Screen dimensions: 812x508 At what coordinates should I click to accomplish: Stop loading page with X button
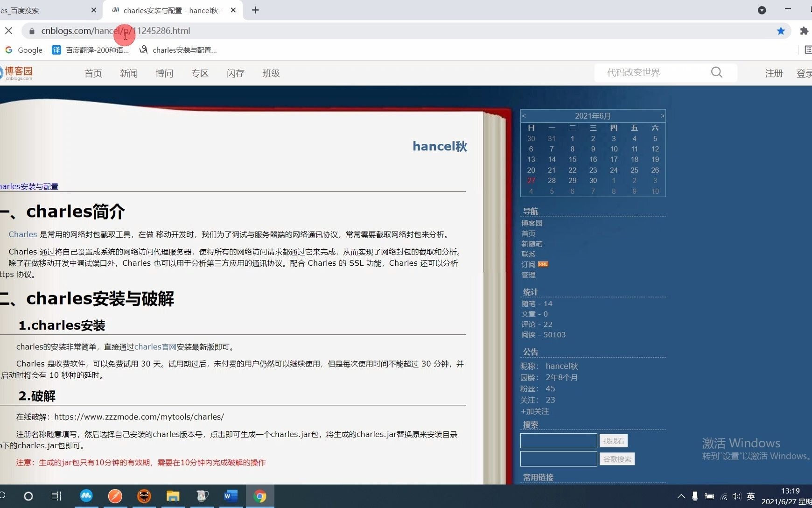(9, 31)
